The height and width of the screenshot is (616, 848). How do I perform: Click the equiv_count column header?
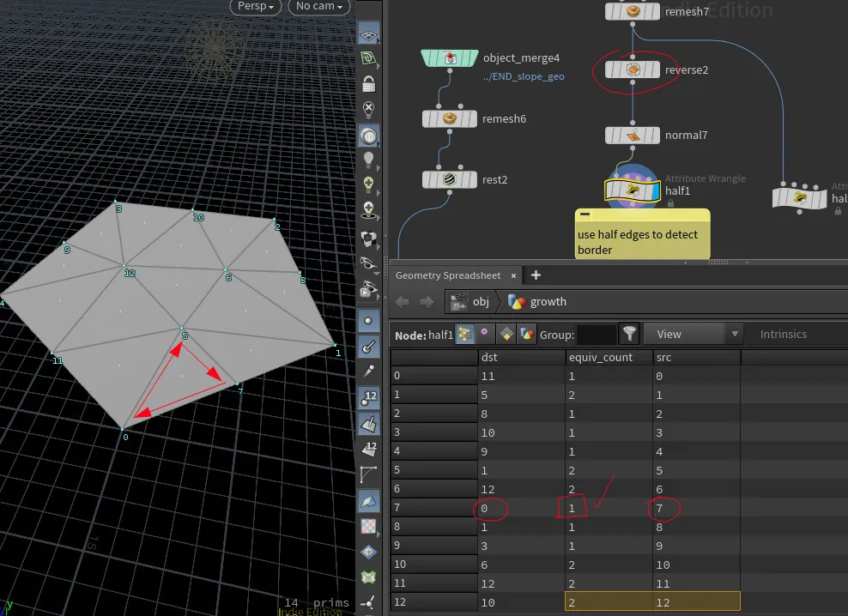click(609, 358)
